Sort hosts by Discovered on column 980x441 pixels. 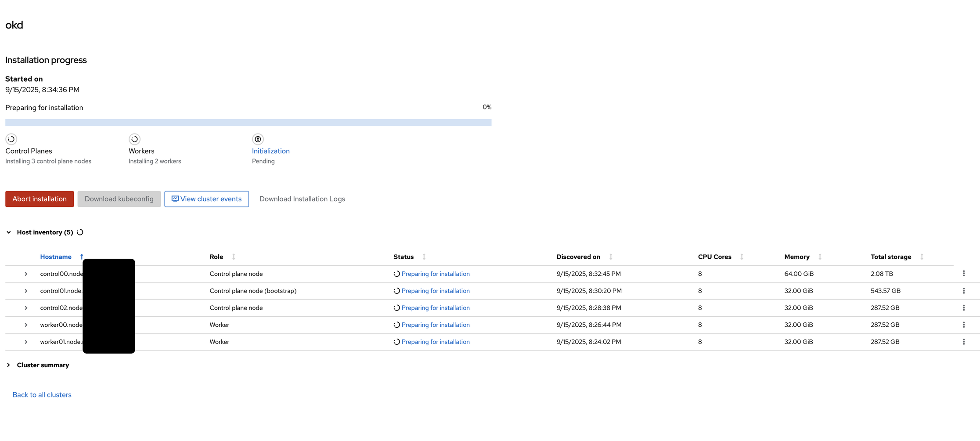(610, 257)
